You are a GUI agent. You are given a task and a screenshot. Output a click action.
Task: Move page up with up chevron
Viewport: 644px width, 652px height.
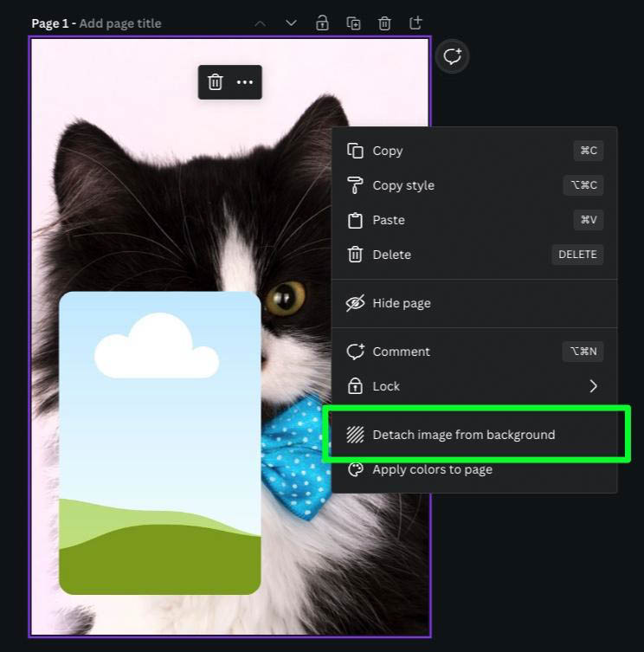[x=260, y=23]
